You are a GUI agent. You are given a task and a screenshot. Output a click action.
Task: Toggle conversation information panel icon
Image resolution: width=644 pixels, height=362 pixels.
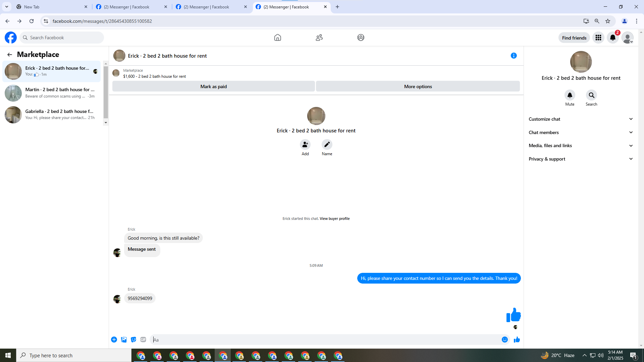(x=514, y=56)
